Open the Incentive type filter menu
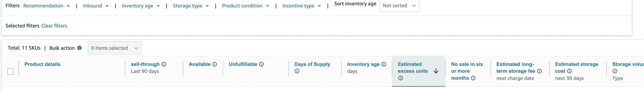This screenshot has width=644, height=91. point(301,6)
